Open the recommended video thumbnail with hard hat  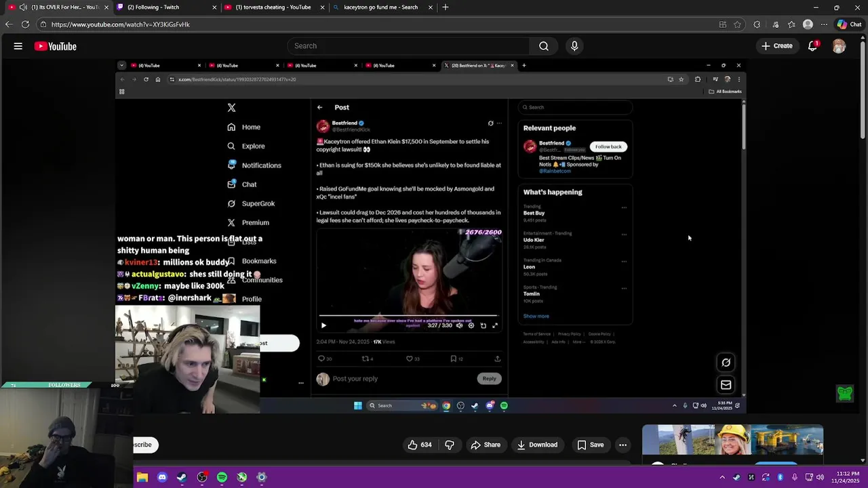tap(732, 440)
